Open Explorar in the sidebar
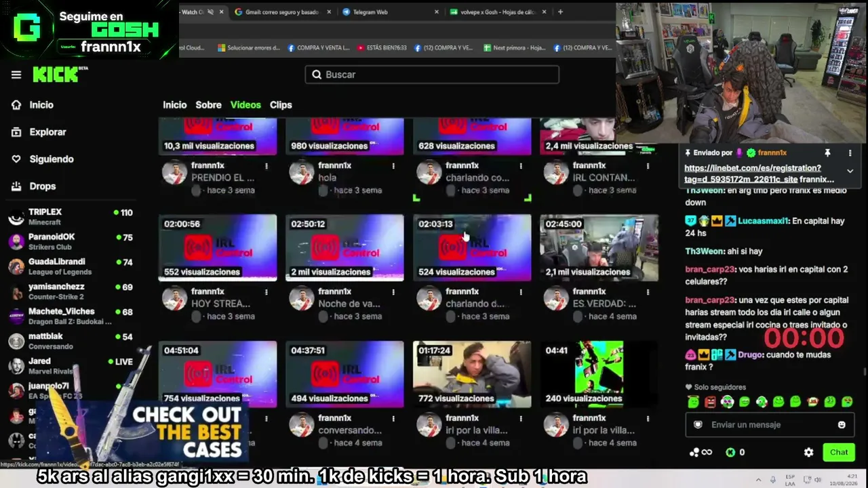The image size is (868, 488). tap(47, 132)
